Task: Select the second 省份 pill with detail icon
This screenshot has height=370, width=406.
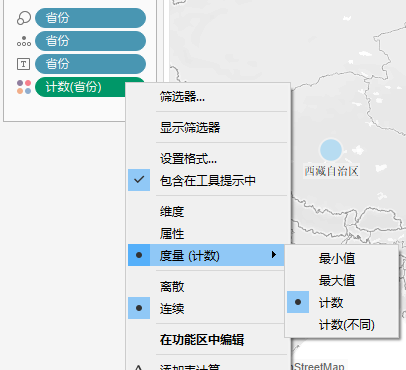Action: point(90,41)
